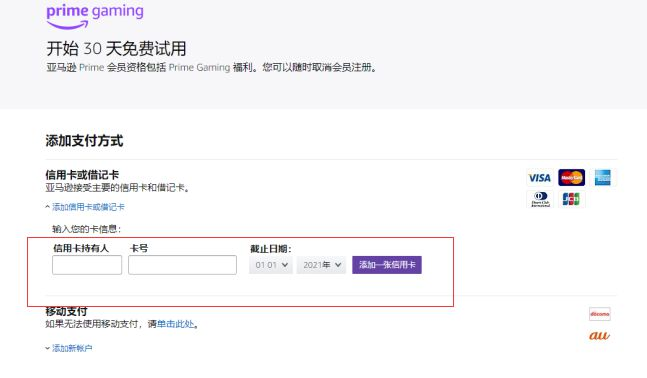Screen dimensions: 647x378
Task: Click the VISA card icon
Action: point(540,178)
